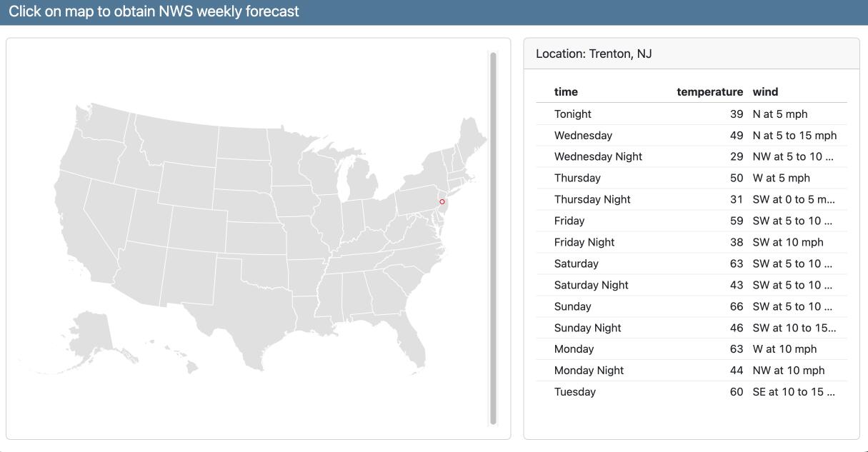This screenshot has width=868, height=452.
Task: Select the Sunday Night forecast row
Action: click(x=691, y=328)
